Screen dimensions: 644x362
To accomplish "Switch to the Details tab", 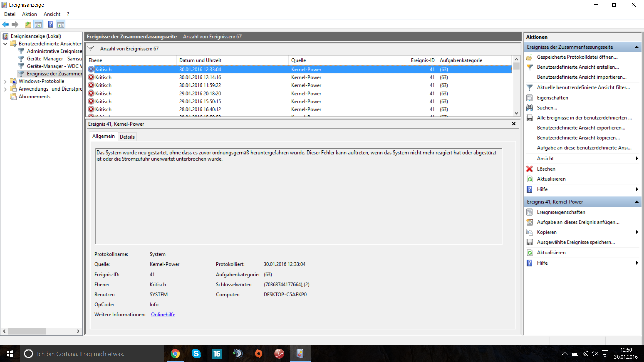I will tap(127, 137).
